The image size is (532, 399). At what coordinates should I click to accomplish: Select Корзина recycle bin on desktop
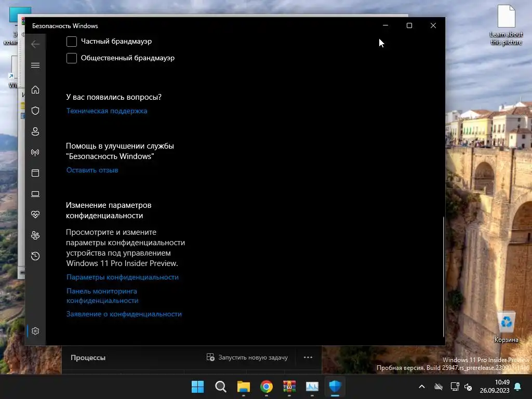coord(506,327)
